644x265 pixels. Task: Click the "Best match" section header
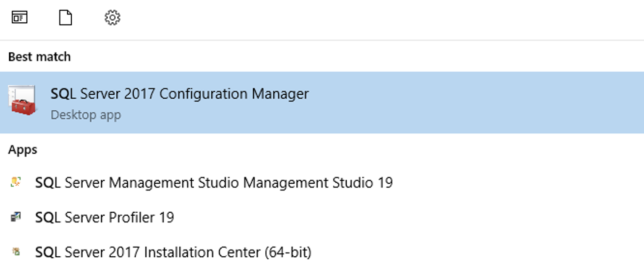click(x=39, y=57)
